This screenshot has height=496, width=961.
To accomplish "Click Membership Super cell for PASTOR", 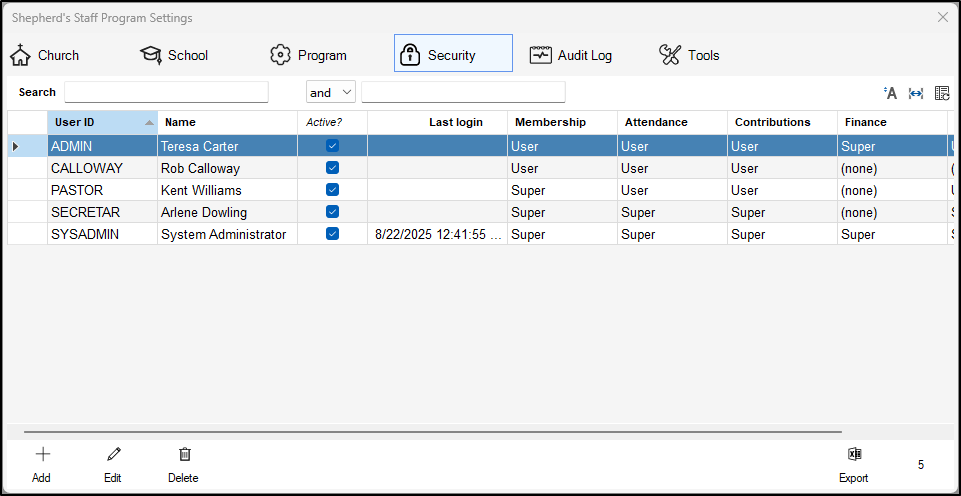I will (x=562, y=190).
